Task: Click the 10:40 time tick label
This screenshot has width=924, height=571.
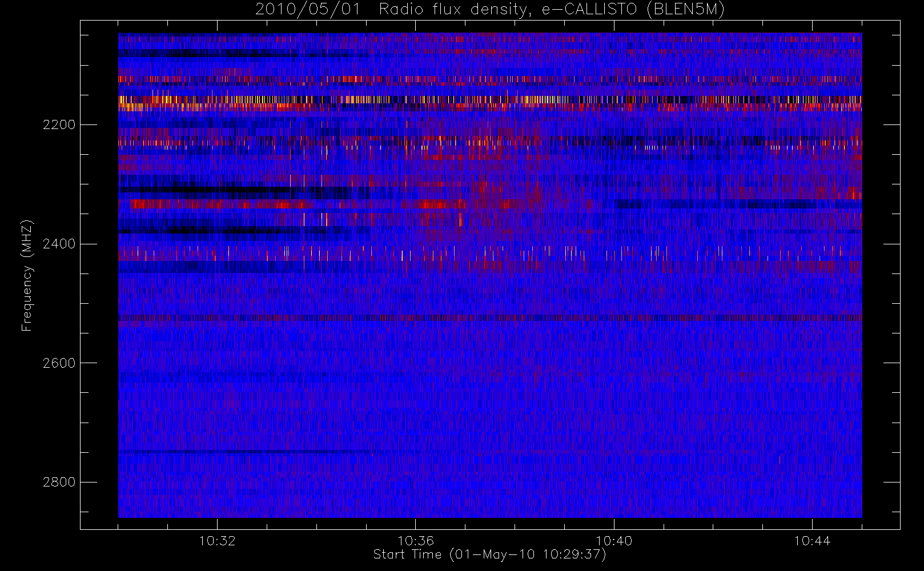Action: pyautogui.click(x=614, y=541)
